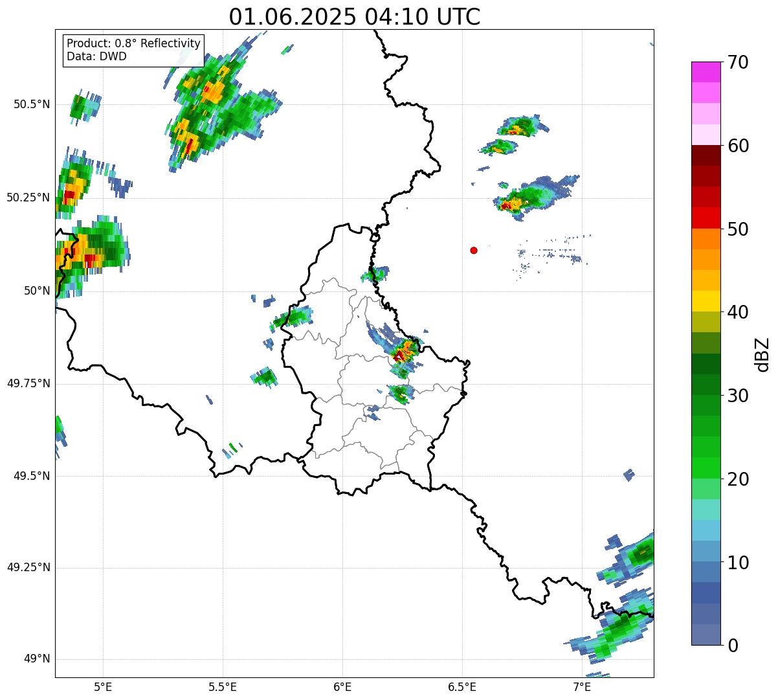Viewport: 778px width, 700px height.
Task: Click the 49°N latitude label
Action: [x=37, y=659]
